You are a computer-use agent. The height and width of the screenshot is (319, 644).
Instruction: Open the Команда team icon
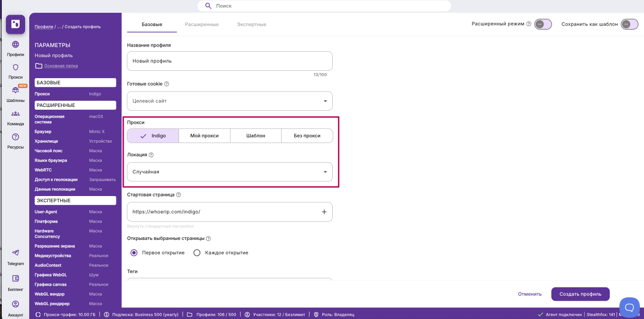click(16, 114)
